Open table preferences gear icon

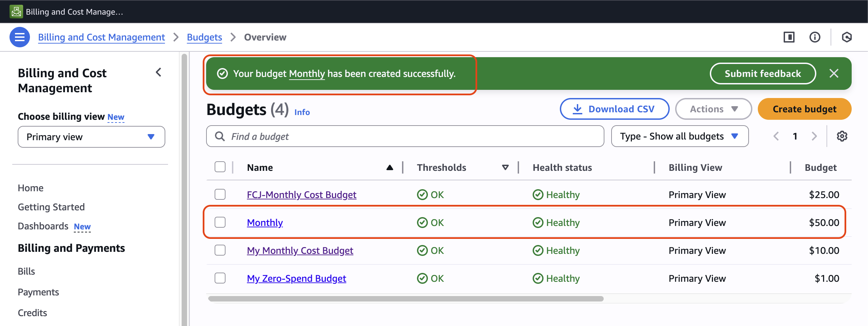coord(842,136)
